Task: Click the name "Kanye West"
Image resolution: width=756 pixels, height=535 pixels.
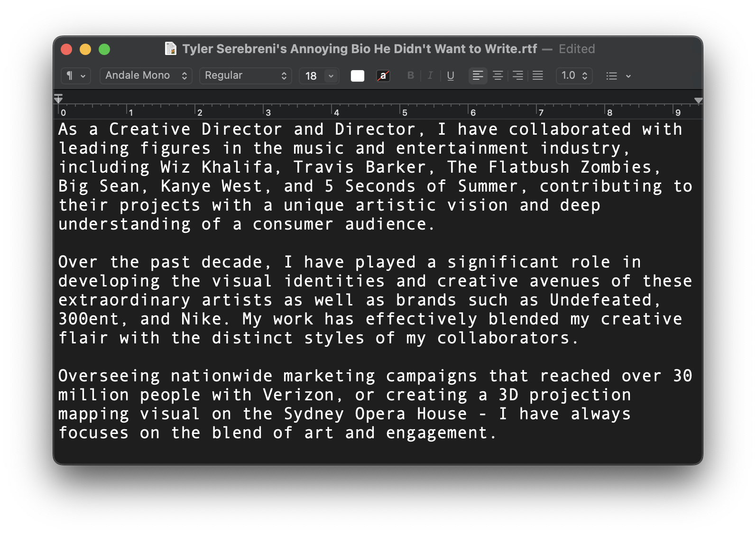Action: 212,186
